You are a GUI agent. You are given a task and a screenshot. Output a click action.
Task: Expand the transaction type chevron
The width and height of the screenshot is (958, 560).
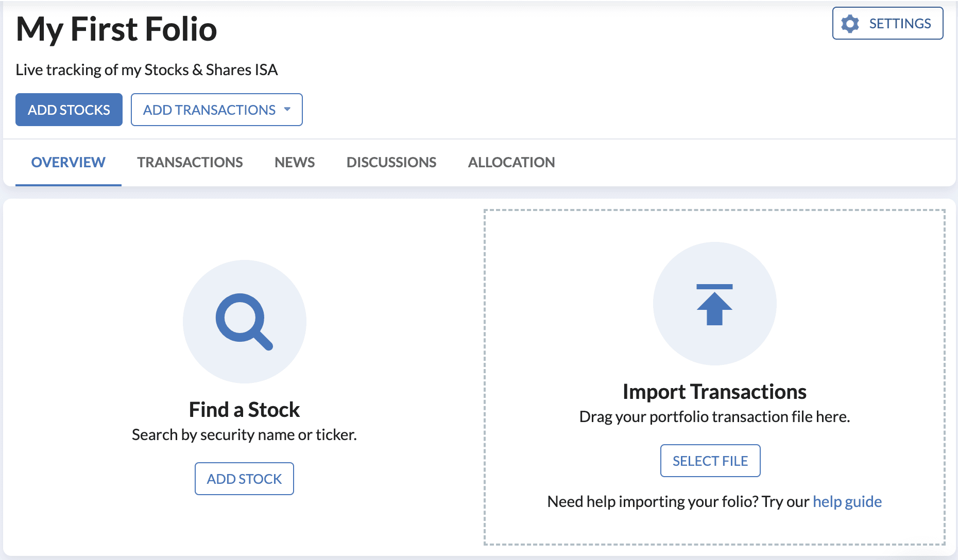coord(288,110)
